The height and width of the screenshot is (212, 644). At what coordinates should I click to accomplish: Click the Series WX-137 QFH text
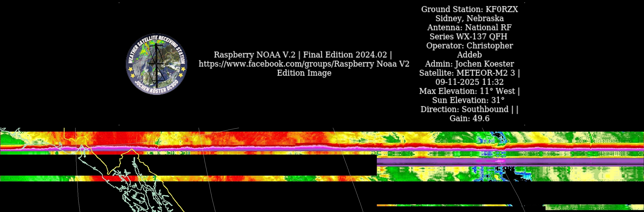[468, 37]
